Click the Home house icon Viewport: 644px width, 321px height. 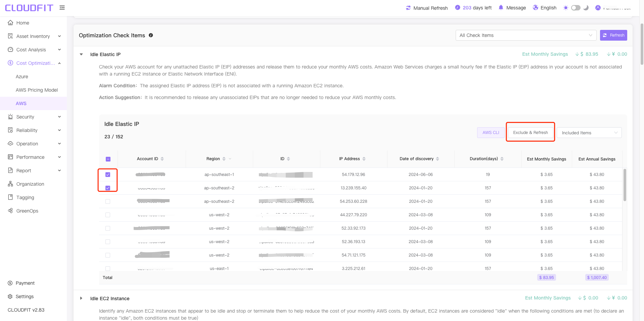[x=10, y=22]
